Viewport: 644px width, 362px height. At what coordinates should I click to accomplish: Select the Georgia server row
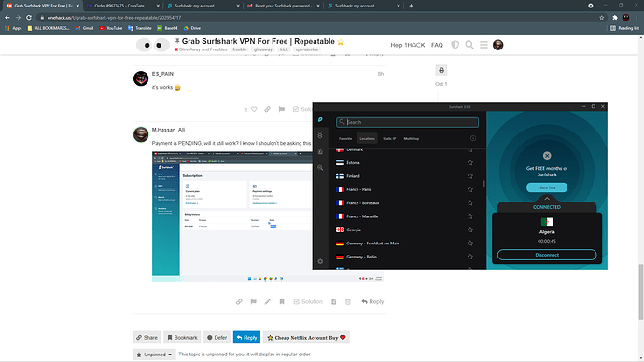coord(404,230)
